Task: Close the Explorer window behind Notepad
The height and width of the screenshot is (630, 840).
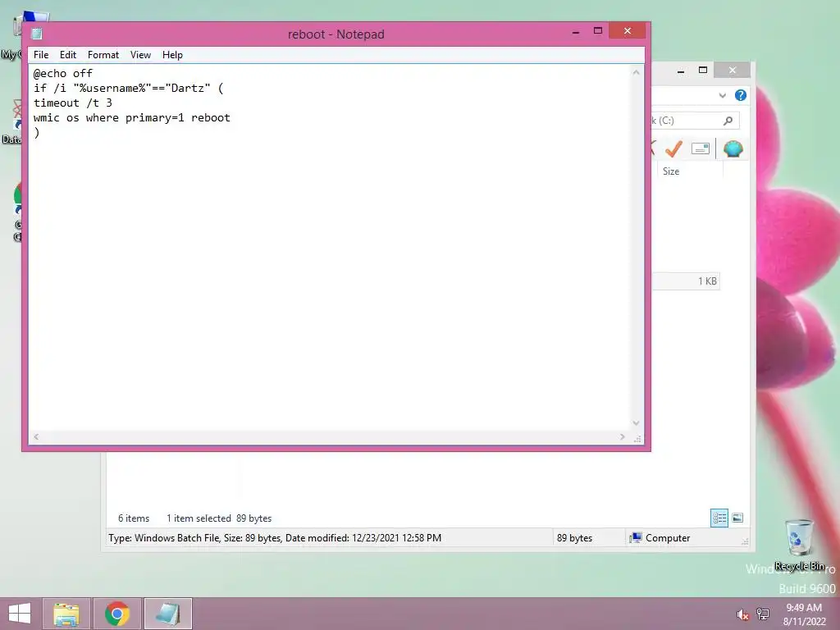Action: click(733, 71)
